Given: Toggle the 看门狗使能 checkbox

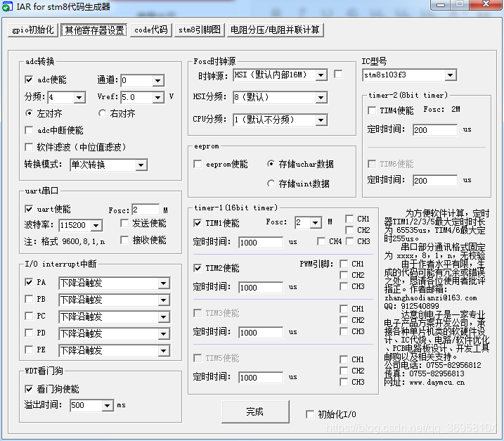Looking at the screenshot, I should pos(29,389).
